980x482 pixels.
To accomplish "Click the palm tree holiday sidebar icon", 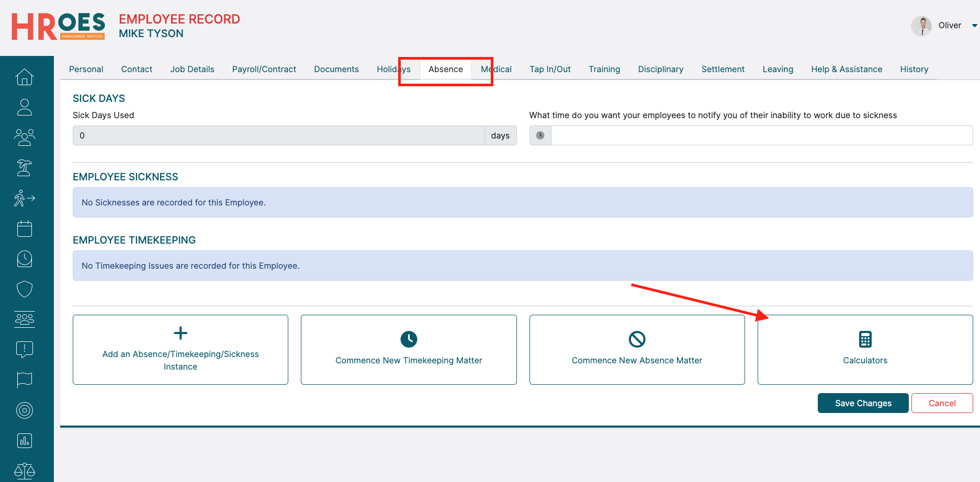I will (x=25, y=168).
